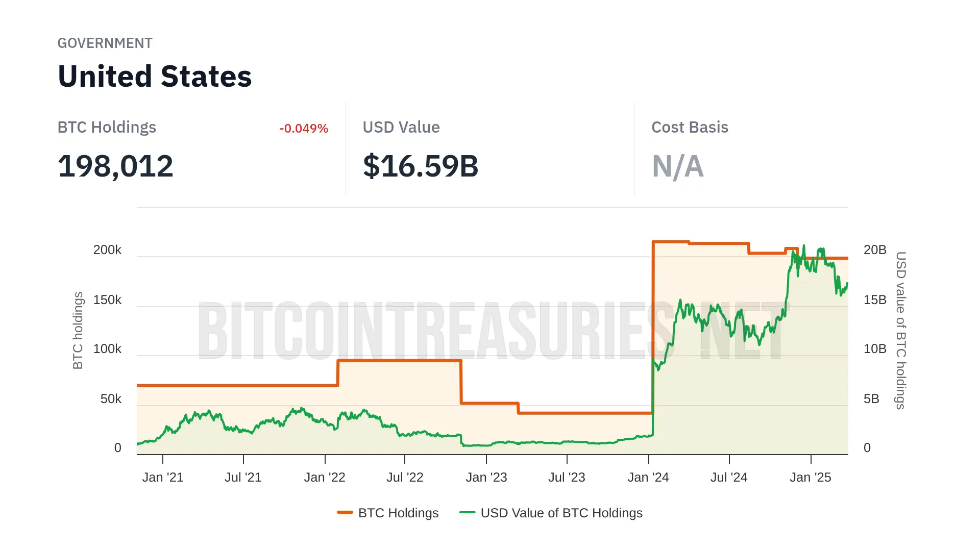The image size is (980, 551).
Task: Click the $16.59B USD value figure
Action: [x=421, y=166]
